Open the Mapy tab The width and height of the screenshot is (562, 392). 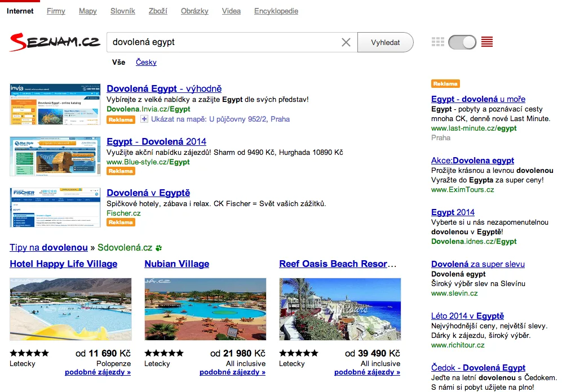tap(88, 11)
